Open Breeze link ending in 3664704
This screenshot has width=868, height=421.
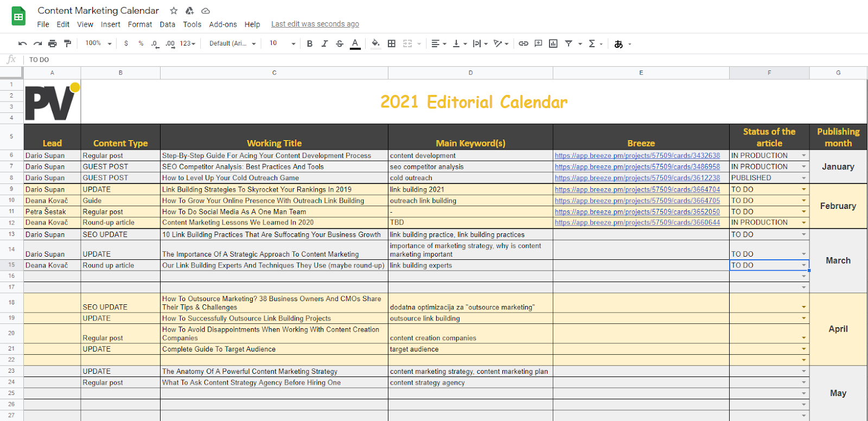tap(637, 190)
